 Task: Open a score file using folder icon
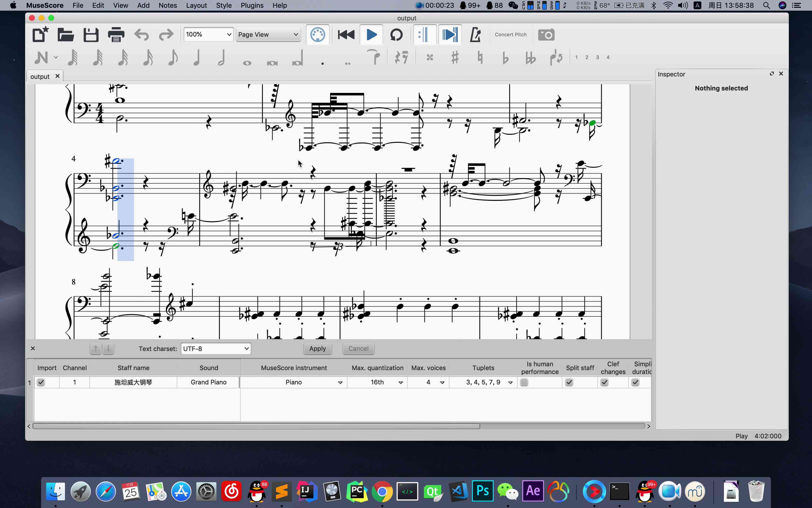65,35
